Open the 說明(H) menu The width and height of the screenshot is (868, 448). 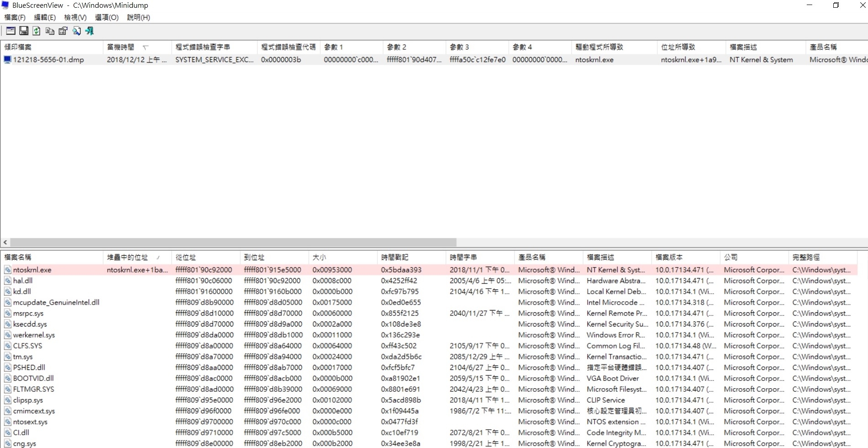click(x=138, y=17)
